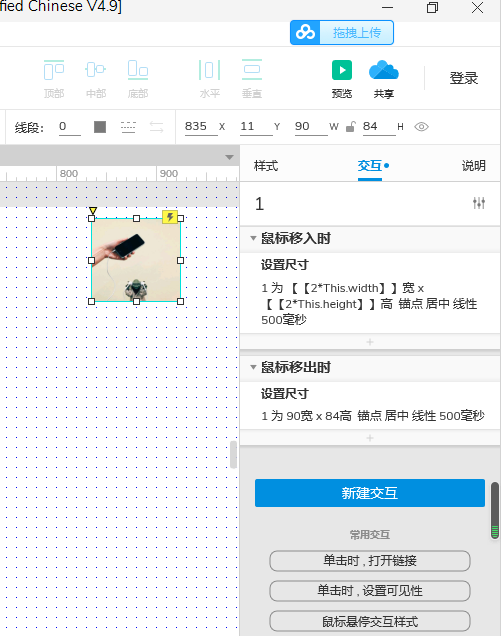The width and height of the screenshot is (501, 636).
Task: Click the 新建交互 button
Action: pyautogui.click(x=370, y=493)
